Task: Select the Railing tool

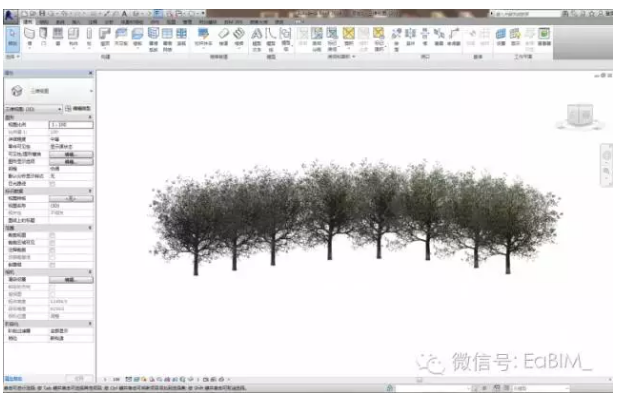Action: (203, 38)
